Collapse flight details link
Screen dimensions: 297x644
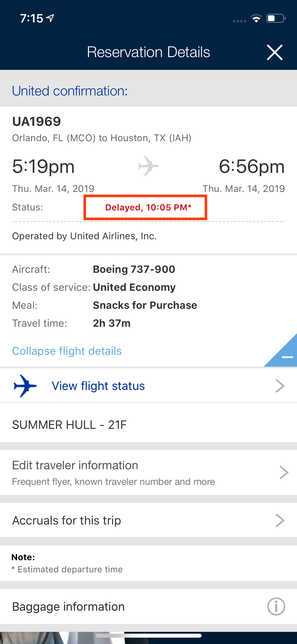point(67,351)
